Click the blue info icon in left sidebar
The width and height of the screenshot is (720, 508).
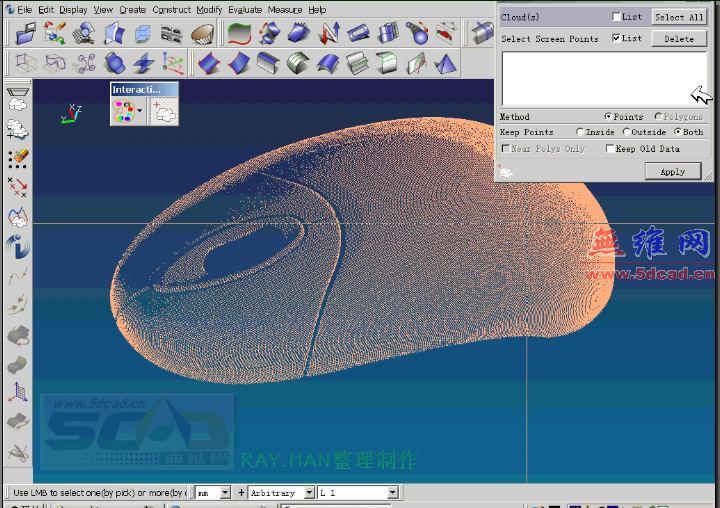(x=17, y=245)
